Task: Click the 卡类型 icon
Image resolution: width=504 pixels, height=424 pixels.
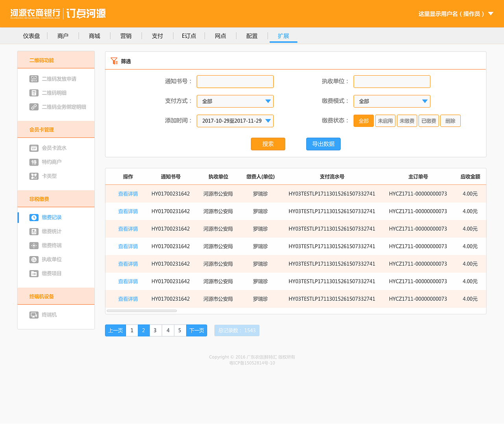Action: click(x=34, y=176)
